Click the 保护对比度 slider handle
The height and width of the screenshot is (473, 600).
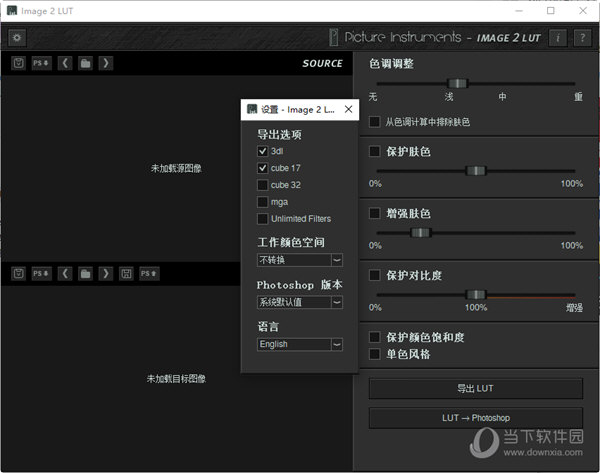click(476, 295)
